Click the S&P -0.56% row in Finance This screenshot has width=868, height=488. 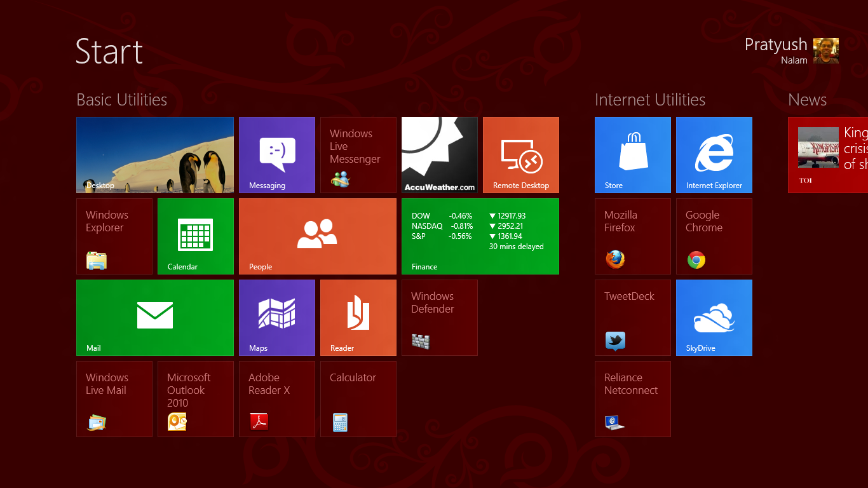click(x=467, y=236)
